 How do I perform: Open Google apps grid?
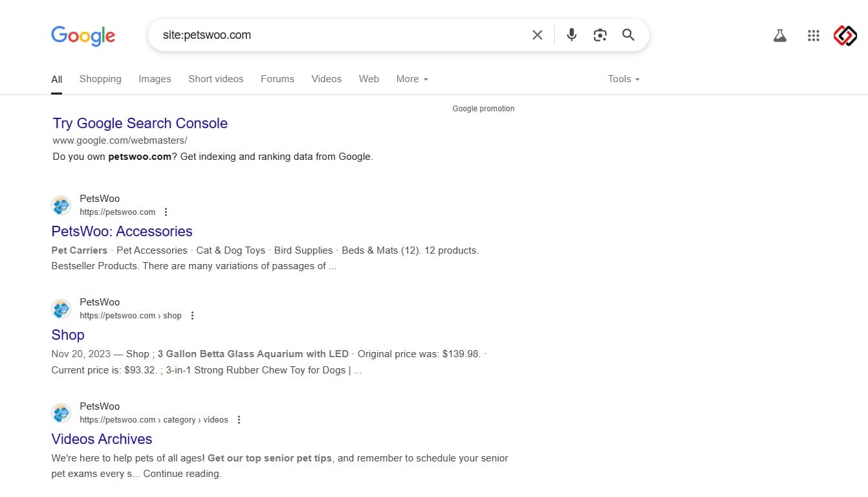[x=814, y=36]
